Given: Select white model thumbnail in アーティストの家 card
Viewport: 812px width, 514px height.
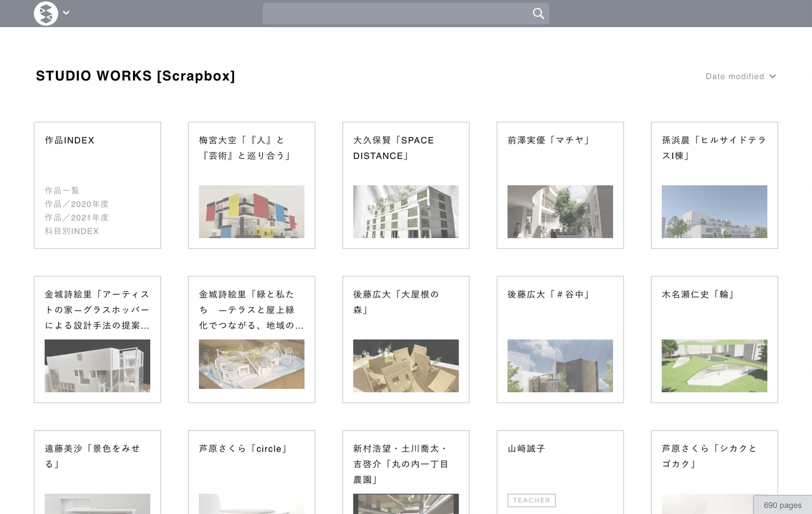Looking at the screenshot, I should coord(98,366).
